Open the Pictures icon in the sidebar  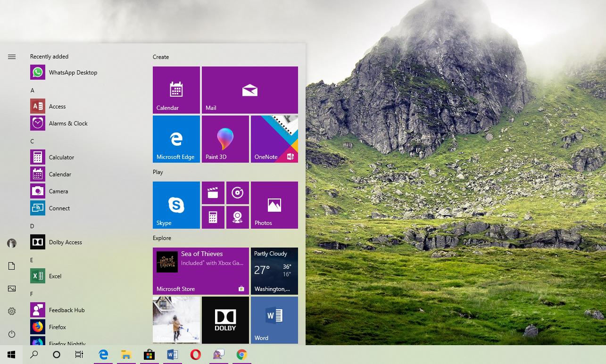pos(11,289)
